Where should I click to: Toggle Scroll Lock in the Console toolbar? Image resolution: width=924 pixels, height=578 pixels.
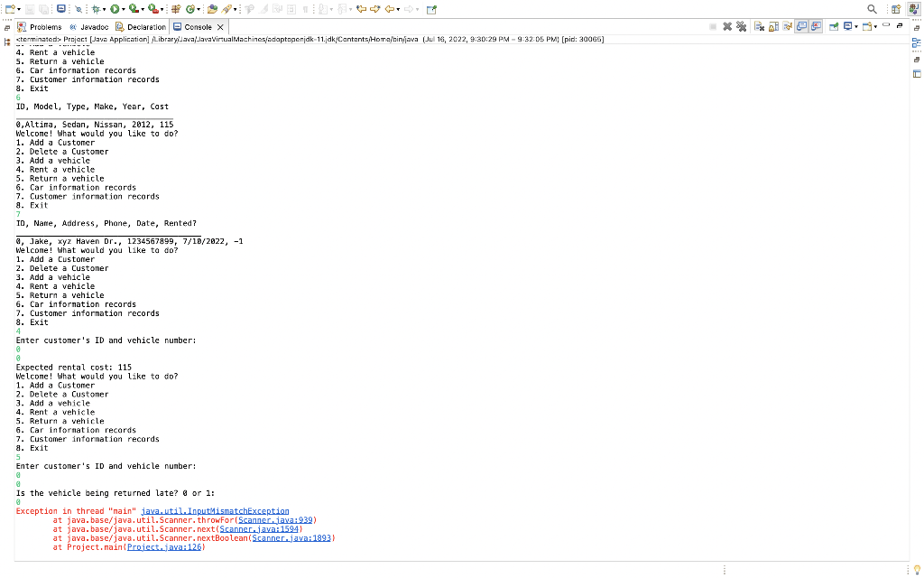coord(772,27)
